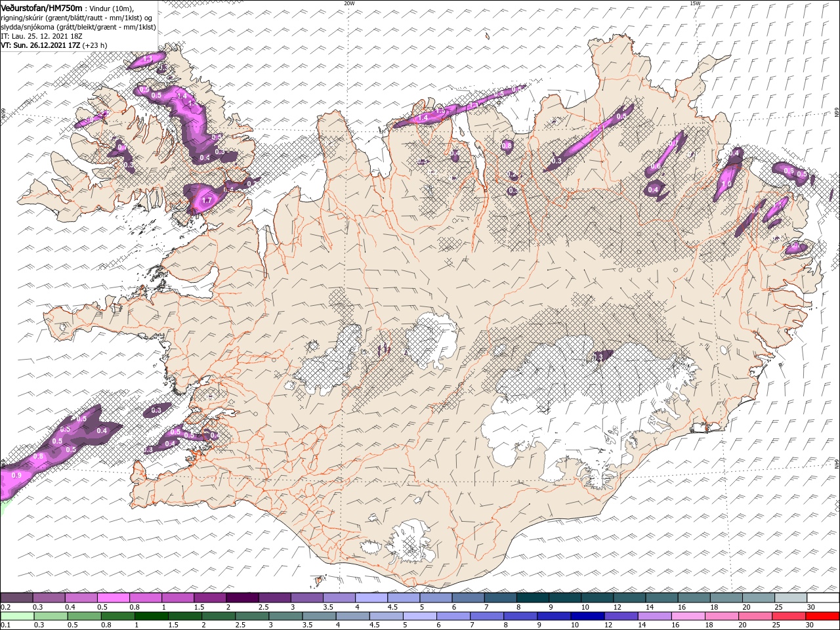Click the 20W longitude label
The image size is (840, 630).
[x=349, y=3]
